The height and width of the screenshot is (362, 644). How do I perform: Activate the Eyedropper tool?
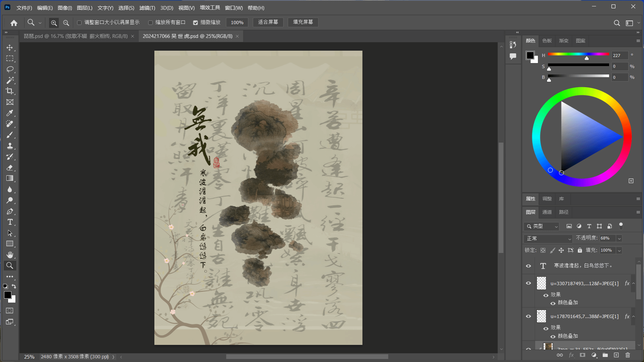(10, 113)
